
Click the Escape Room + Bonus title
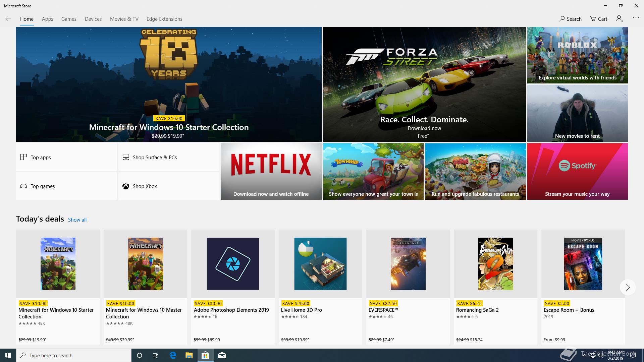coord(569,310)
